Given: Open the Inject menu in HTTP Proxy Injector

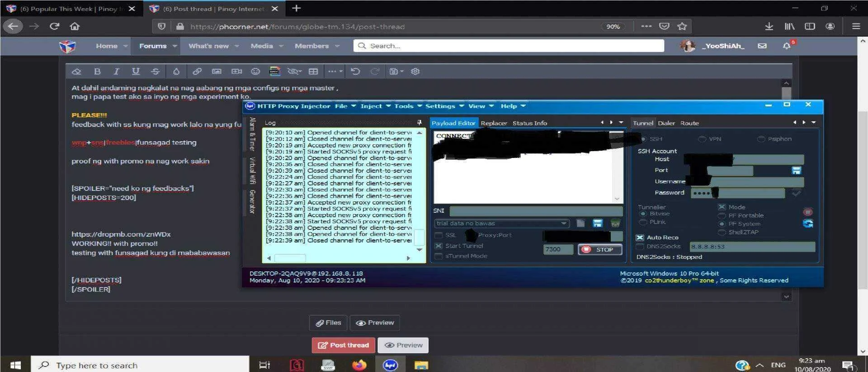Looking at the screenshot, I should pos(376,106).
